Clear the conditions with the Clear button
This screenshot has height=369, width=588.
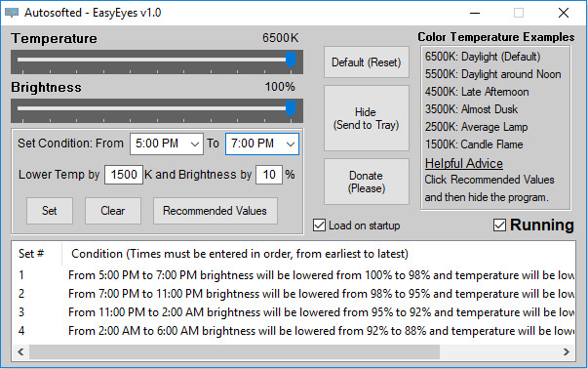[x=113, y=211]
